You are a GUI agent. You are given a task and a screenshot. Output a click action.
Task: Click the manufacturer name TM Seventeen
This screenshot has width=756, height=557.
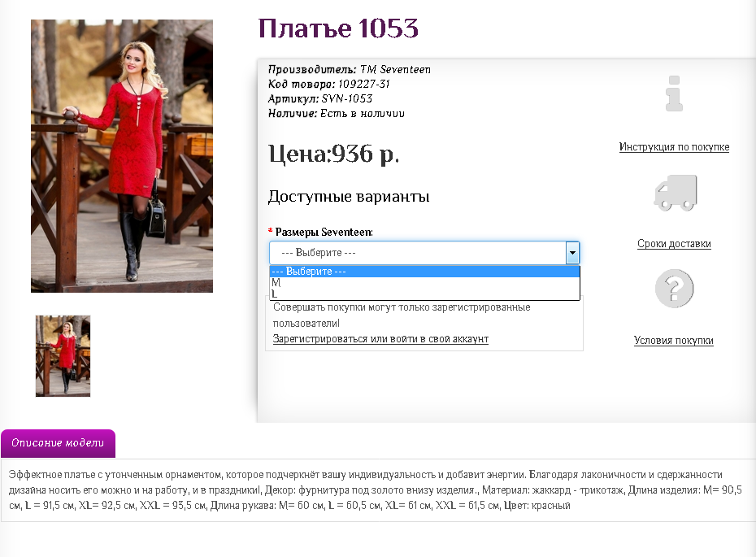[395, 70]
